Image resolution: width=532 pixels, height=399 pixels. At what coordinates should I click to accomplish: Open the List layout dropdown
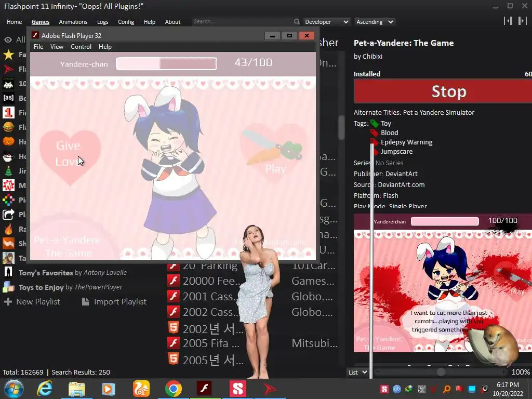[357, 372]
